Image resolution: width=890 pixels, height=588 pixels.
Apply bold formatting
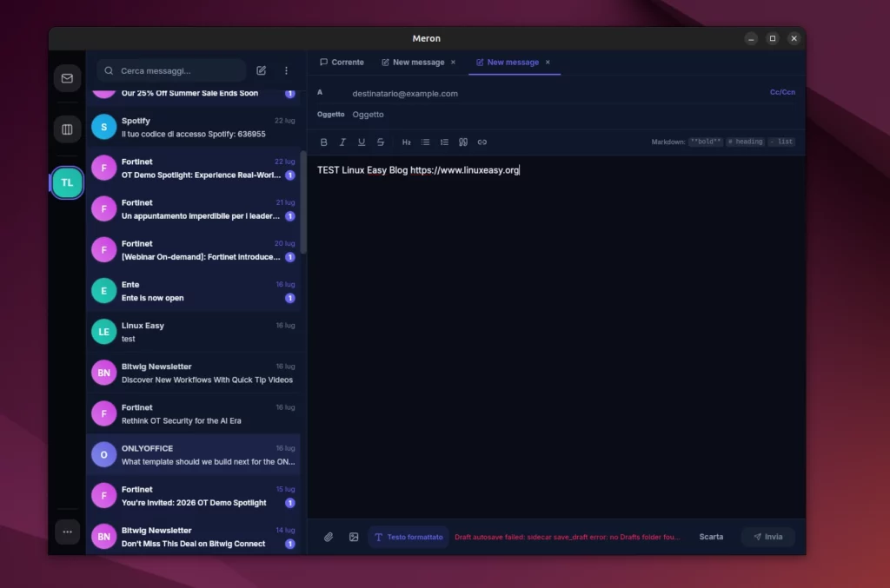click(x=323, y=142)
